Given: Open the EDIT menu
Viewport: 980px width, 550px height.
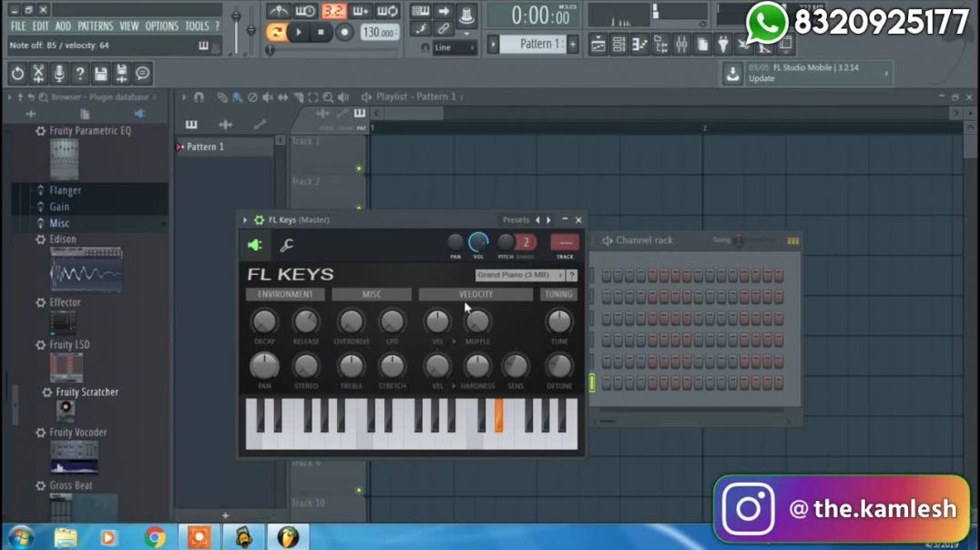Looking at the screenshot, I should (40, 26).
